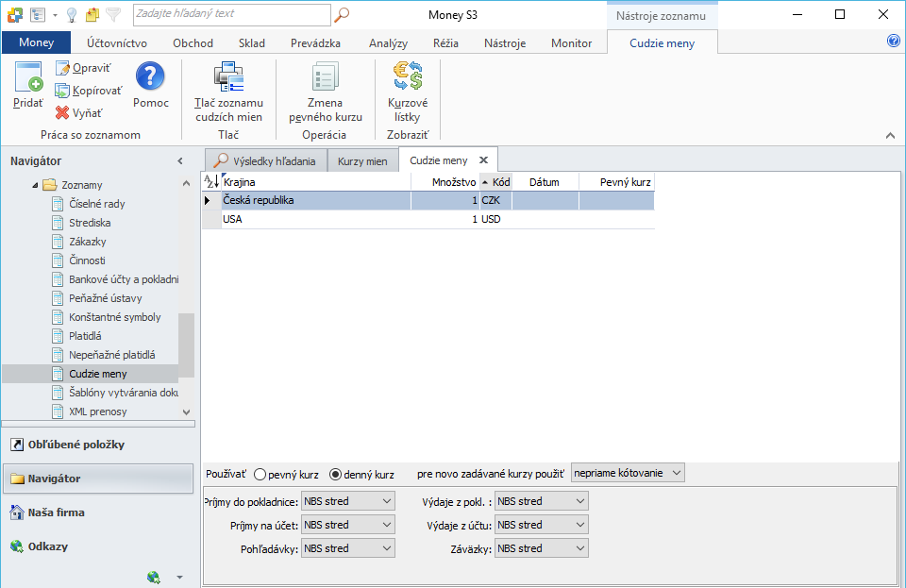Click the Navigátor panel button
This screenshot has height=588, width=906.
(98, 479)
